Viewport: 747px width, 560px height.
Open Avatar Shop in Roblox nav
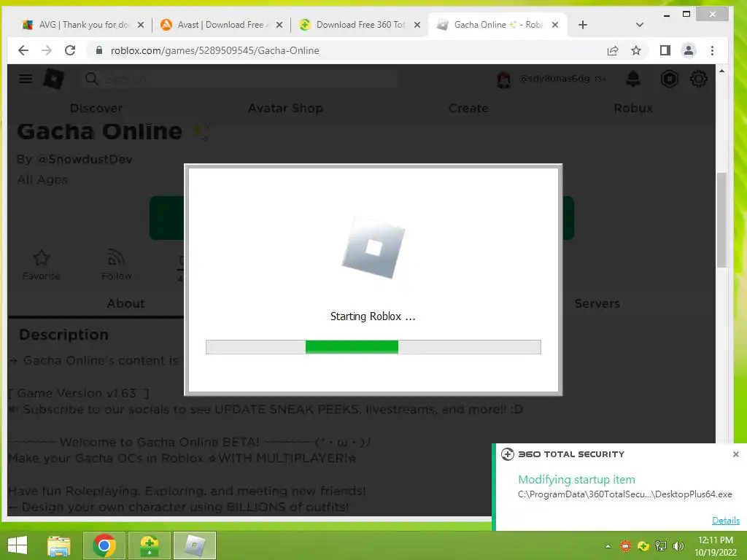(x=285, y=108)
